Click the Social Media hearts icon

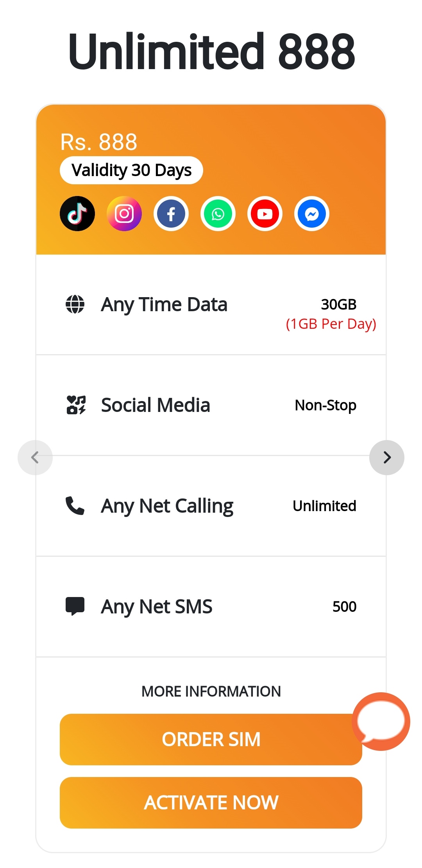coord(76,405)
